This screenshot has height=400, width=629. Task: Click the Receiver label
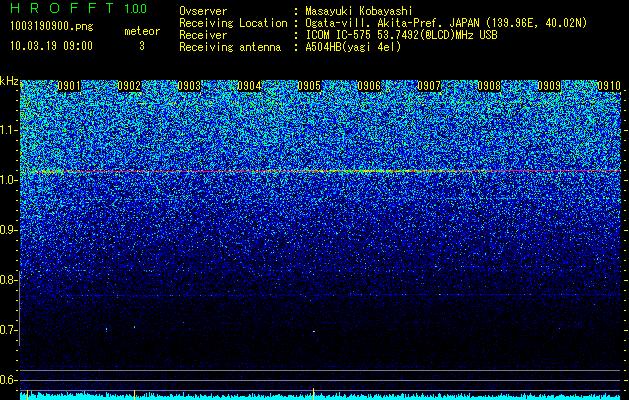tap(203, 35)
